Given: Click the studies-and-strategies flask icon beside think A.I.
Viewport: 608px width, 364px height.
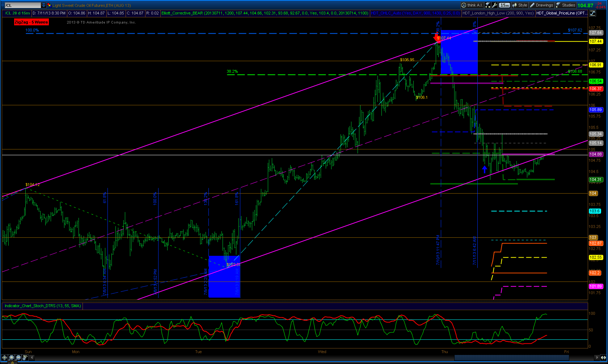Looking at the screenshot, I should tap(488, 5).
